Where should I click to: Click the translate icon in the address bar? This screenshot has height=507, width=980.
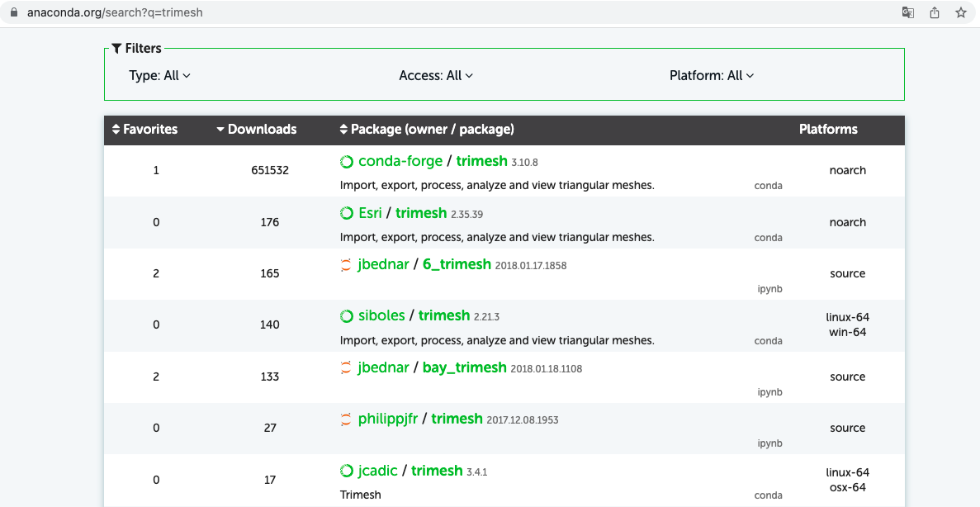click(x=908, y=12)
